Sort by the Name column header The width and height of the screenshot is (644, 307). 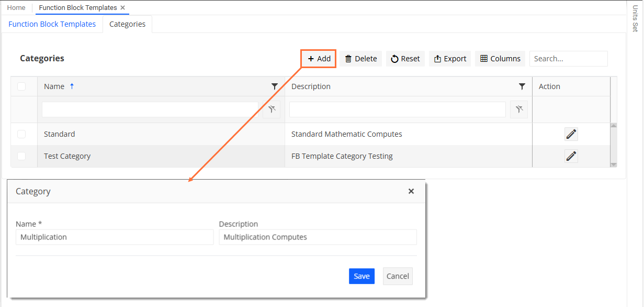pyautogui.click(x=54, y=86)
